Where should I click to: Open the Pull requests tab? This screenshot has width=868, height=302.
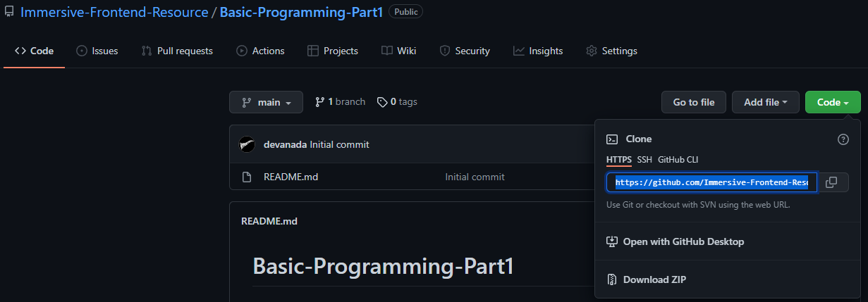[177, 51]
